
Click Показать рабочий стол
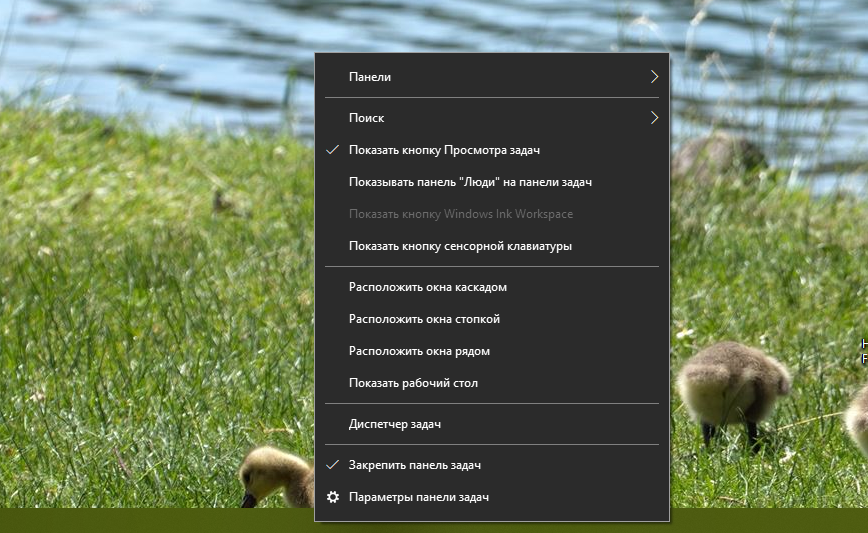pos(492,383)
